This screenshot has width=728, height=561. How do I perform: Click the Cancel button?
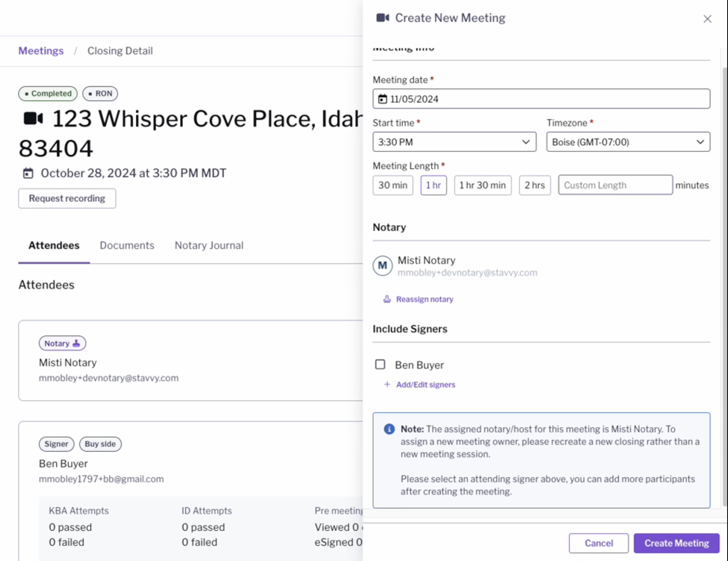[599, 543]
